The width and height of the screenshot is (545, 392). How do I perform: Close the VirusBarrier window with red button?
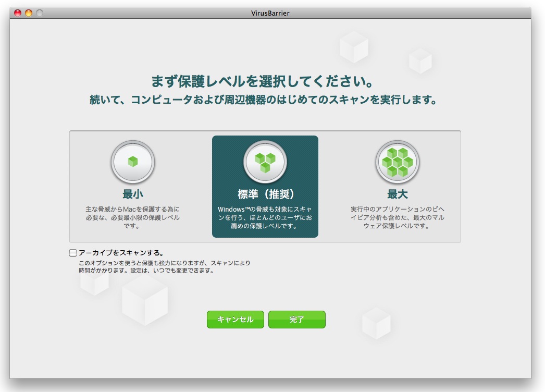point(17,13)
